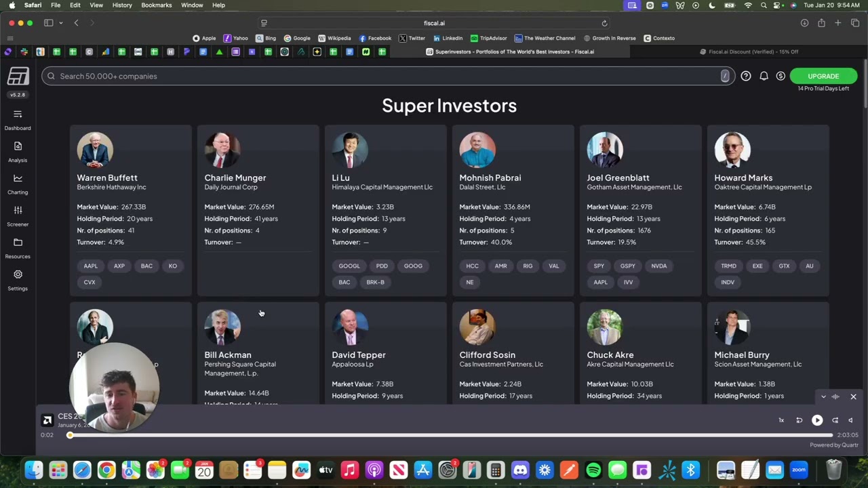868x488 pixels.
Task: Click the company search field
Action: click(x=388, y=76)
